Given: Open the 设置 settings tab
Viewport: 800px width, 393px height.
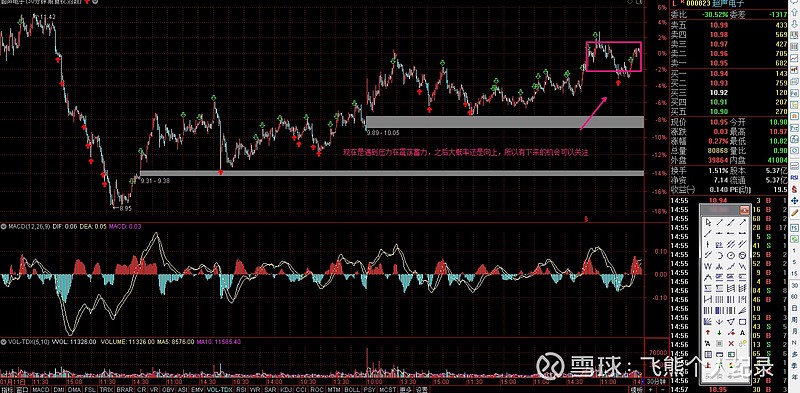Looking at the screenshot, I should [x=421, y=389].
